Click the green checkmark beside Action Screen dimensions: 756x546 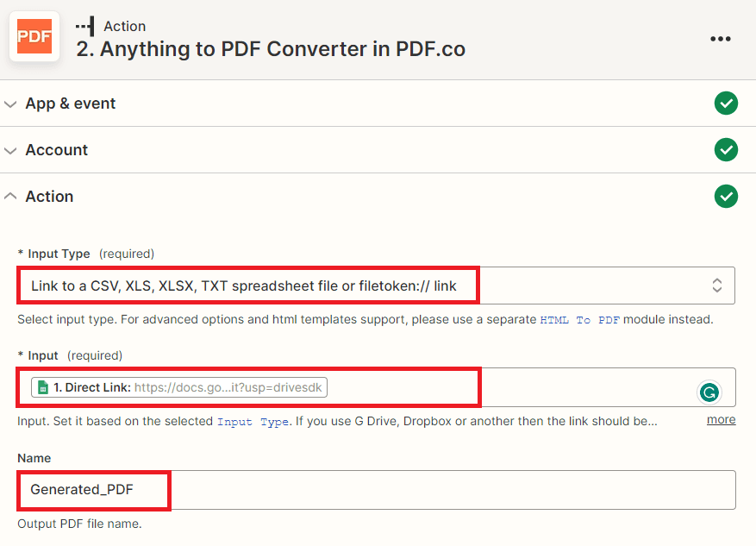click(726, 196)
